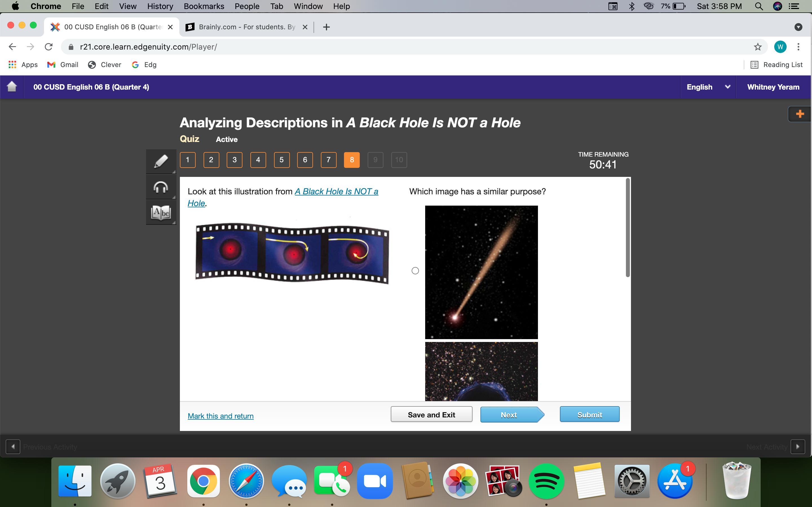This screenshot has height=507, width=812.
Task: Open the Bookmarks menu in menu bar
Action: (x=204, y=6)
